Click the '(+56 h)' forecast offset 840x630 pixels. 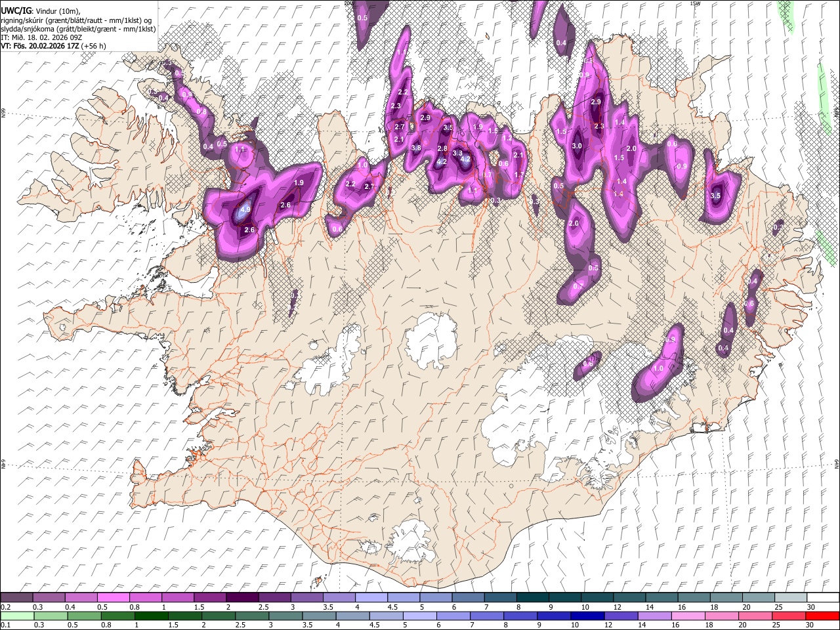coord(94,46)
